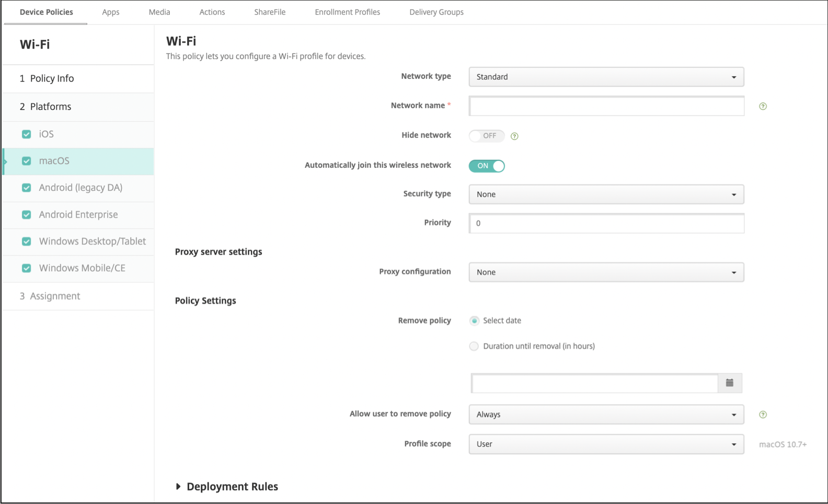Image resolution: width=828 pixels, height=504 pixels.
Task: Select Duration until removal radio button
Action: (x=474, y=346)
